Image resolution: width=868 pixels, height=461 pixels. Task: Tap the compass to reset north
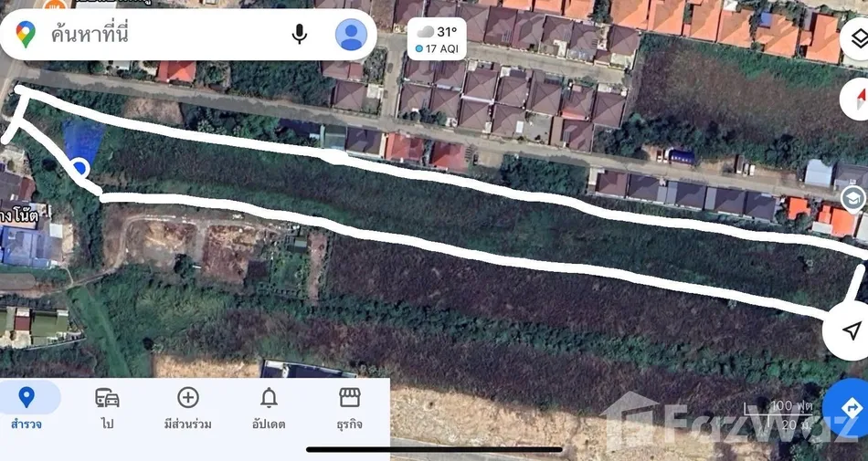[x=858, y=100]
